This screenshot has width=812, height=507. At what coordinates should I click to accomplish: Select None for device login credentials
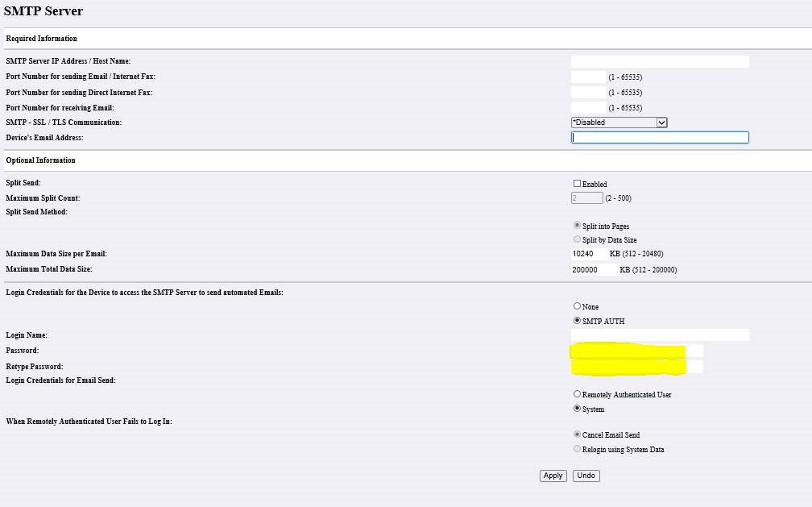(577, 306)
